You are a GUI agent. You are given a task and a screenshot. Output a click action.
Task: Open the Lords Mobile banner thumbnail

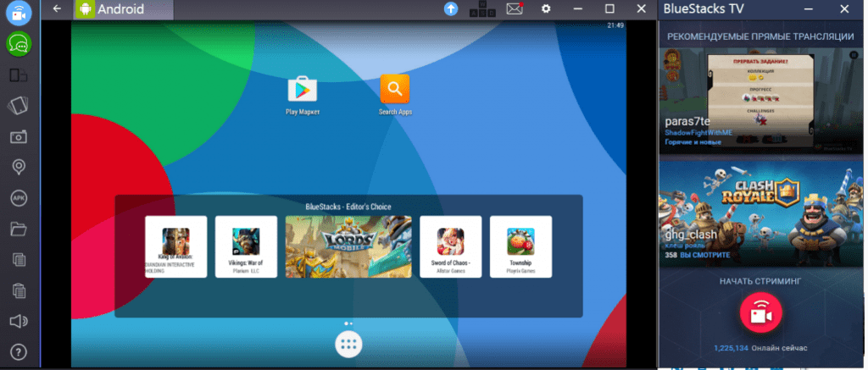[x=348, y=246]
